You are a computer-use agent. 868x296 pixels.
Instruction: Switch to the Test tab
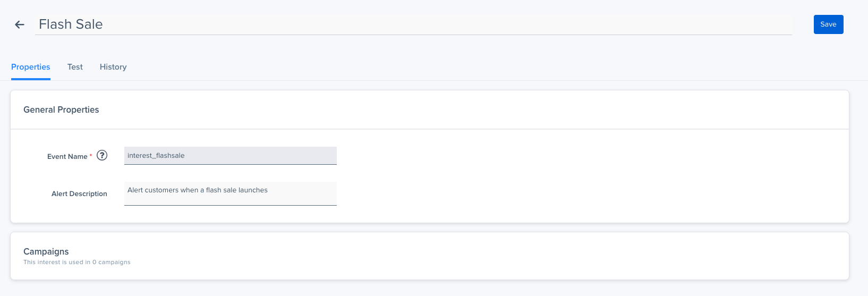(x=75, y=67)
